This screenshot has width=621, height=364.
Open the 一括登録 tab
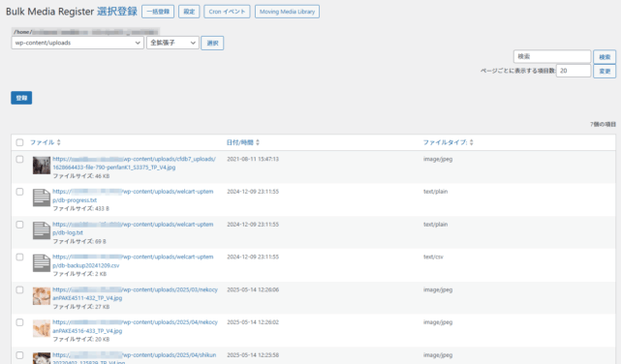(158, 12)
